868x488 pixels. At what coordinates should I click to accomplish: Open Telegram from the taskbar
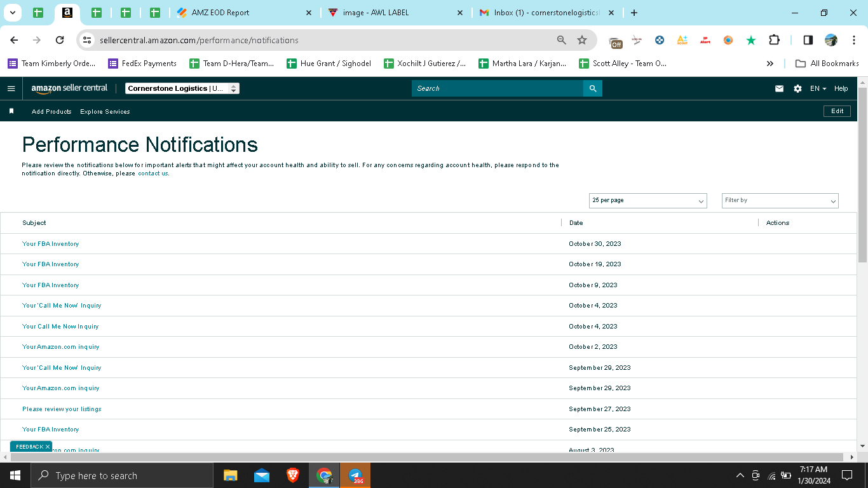tap(355, 475)
